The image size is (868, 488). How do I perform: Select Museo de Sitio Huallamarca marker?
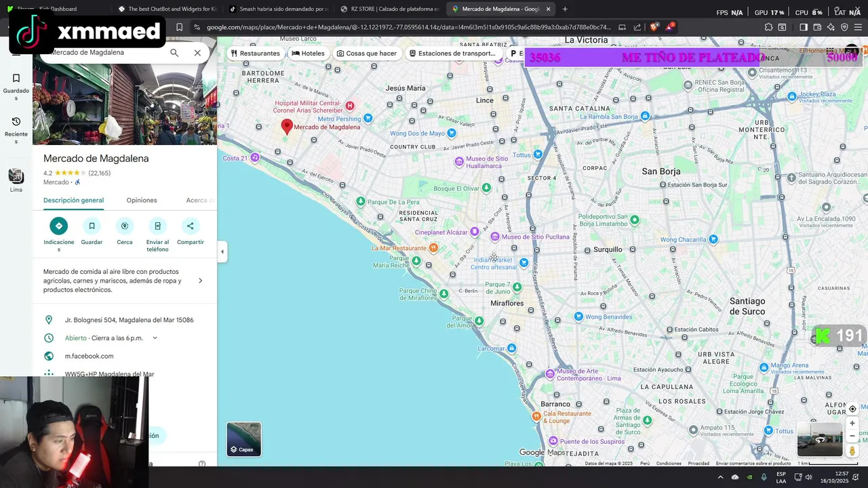[459, 161]
